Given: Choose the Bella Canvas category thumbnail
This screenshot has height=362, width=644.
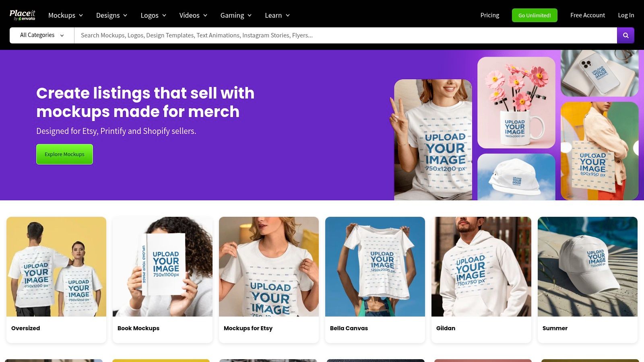Looking at the screenshot, I should (x=375, y=267).
